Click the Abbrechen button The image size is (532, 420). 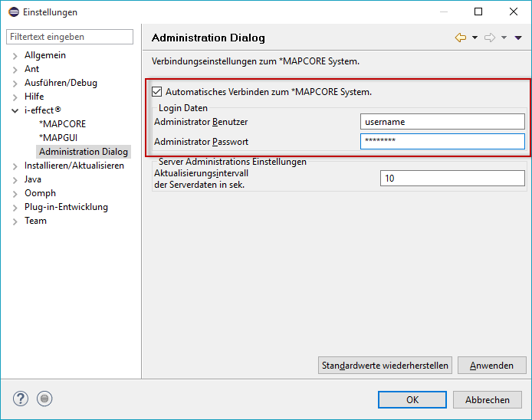pyautogui.click(x=488, y=399)
